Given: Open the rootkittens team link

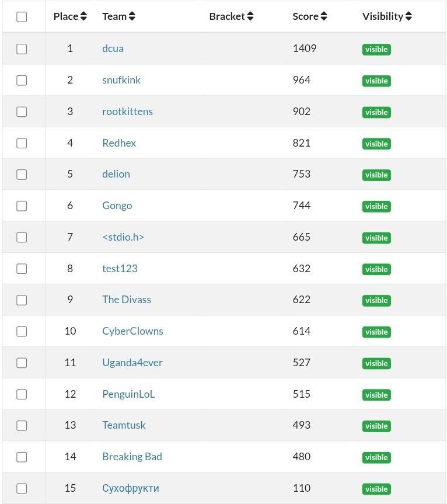Looking at the screenshot, I should (x=127, y=112).
